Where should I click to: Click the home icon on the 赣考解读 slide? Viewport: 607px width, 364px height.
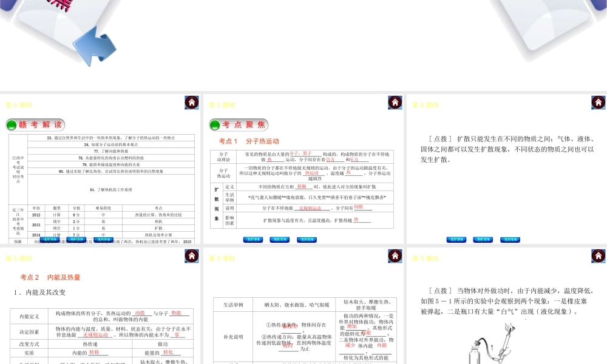192,103
